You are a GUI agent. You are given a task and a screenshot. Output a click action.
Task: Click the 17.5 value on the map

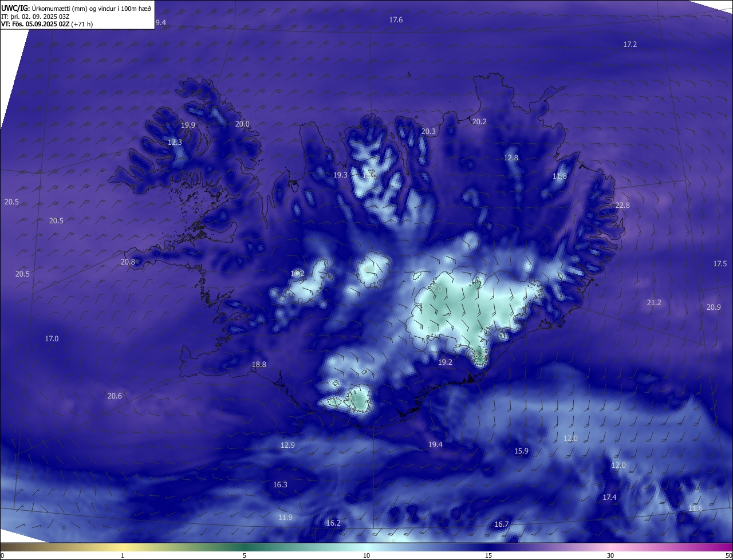[720, 264]
